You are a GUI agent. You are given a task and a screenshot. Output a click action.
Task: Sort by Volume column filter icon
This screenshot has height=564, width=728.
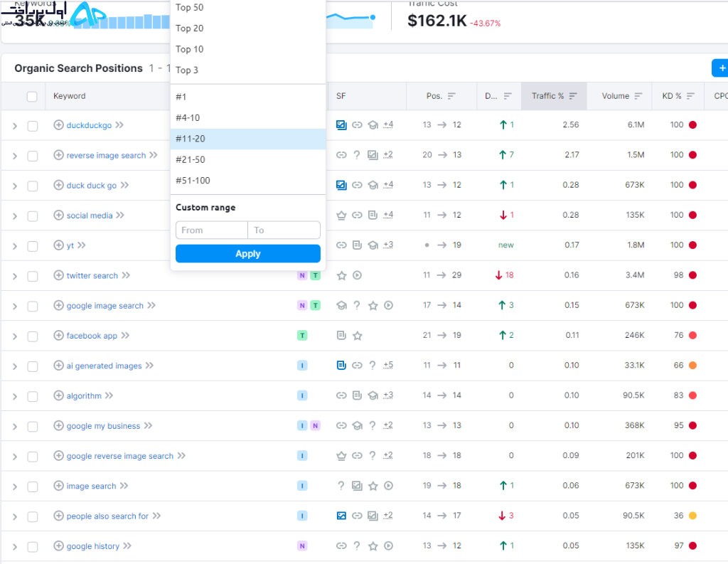tap(638, 96)
